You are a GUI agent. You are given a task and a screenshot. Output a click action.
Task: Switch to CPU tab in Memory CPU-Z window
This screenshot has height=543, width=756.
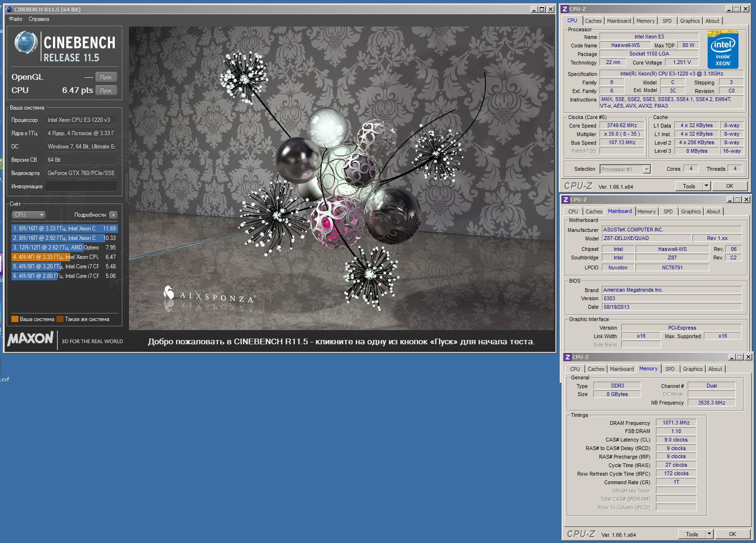575,369
